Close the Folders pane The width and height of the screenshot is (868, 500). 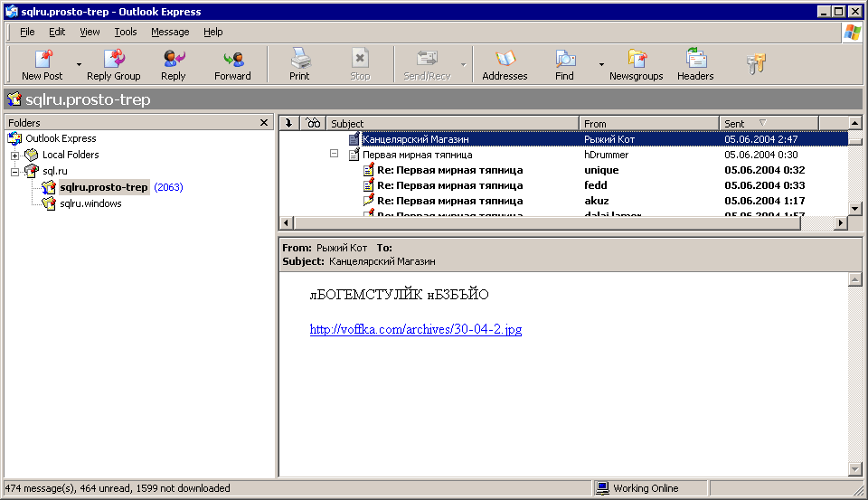pyautogui.click(x=264, y=123)
